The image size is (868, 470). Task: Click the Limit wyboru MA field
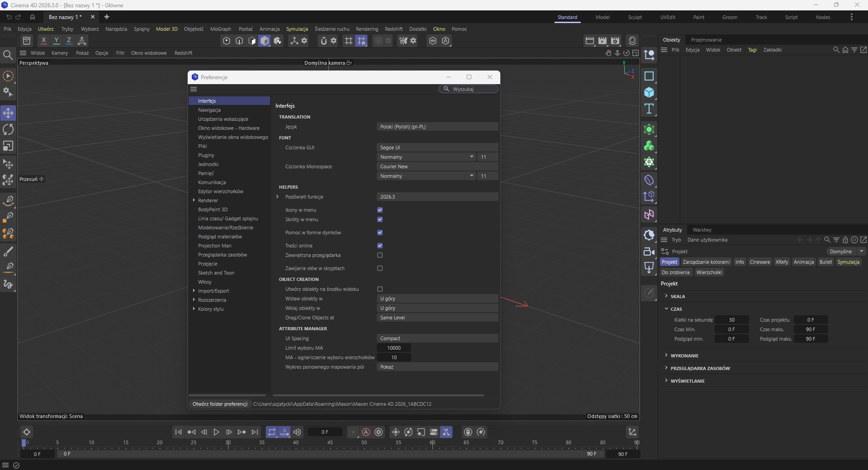[x=394, y=348]
